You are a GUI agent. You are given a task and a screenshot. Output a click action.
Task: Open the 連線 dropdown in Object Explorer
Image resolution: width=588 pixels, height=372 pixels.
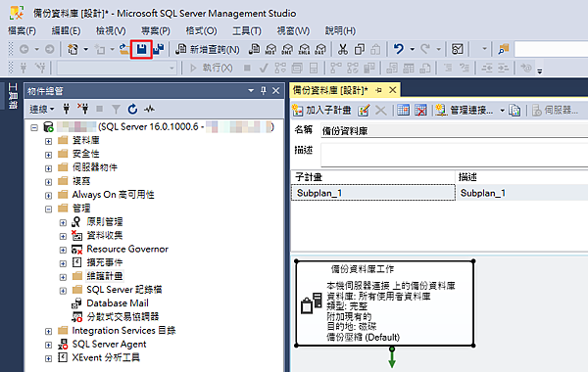pos(42,110)
